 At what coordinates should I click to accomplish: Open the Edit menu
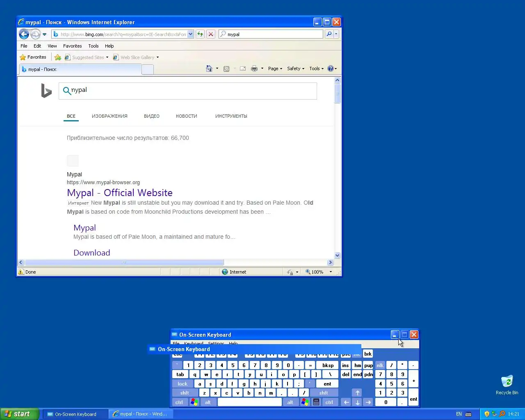pyautogui.click(x=37, y=46)
